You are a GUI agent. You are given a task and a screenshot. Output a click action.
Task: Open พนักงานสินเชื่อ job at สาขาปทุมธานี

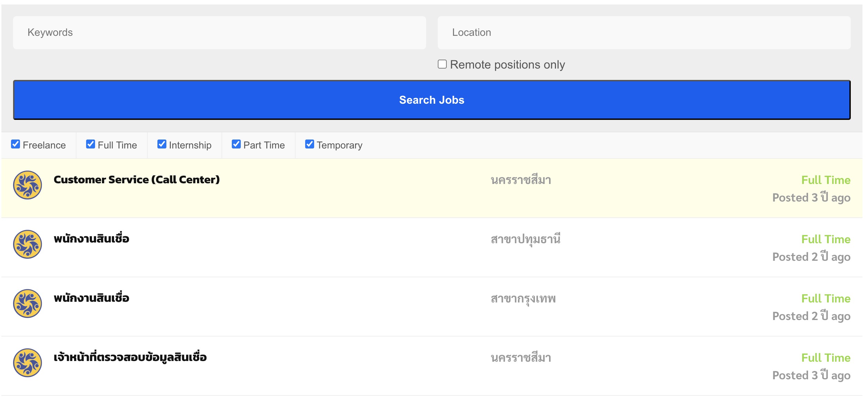92,239
